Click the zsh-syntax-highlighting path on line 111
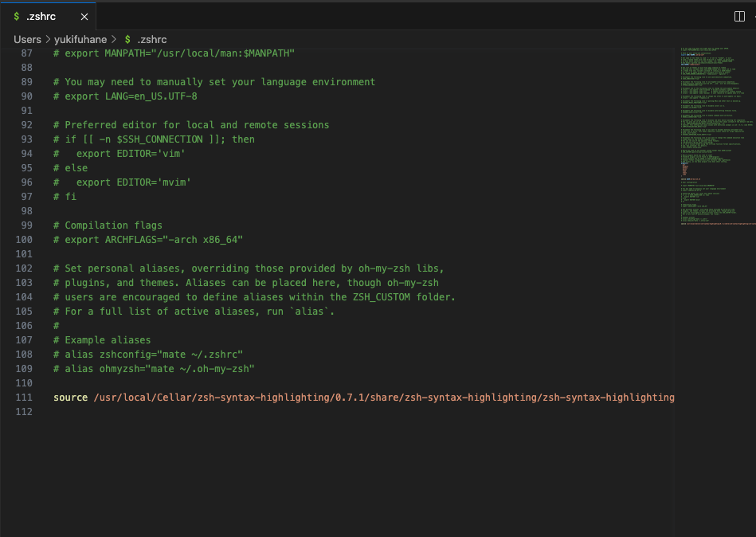The width and height of the screenshot is (756, 537). [382, 398]
